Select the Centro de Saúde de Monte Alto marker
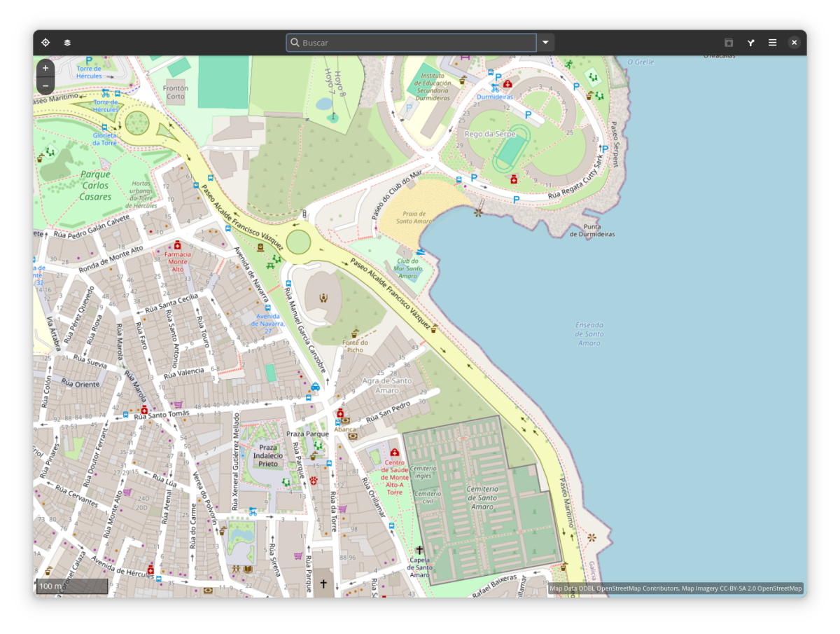 [394, 453]
